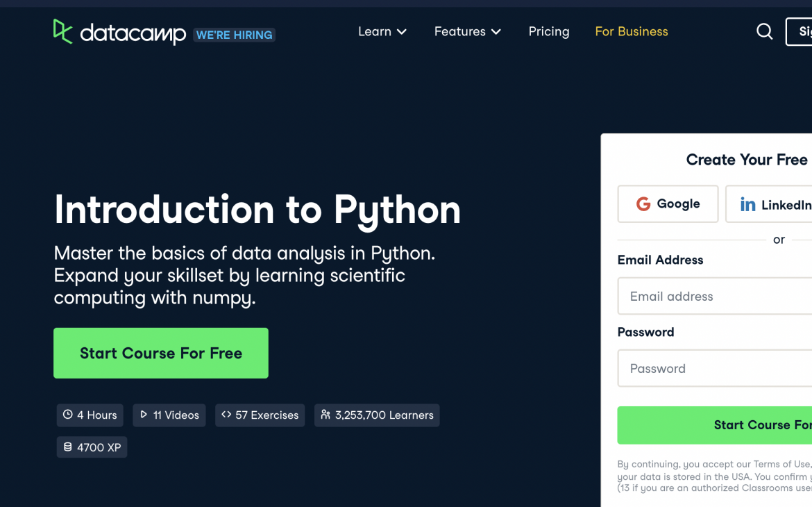This screenshot has width=812, height=507.
Task: Open the search magnifier icon
Action: tap(764, 32)
